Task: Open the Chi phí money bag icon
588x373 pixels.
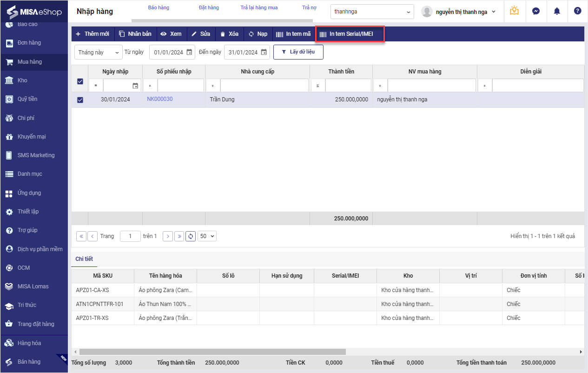Action: tap(9, 118)
